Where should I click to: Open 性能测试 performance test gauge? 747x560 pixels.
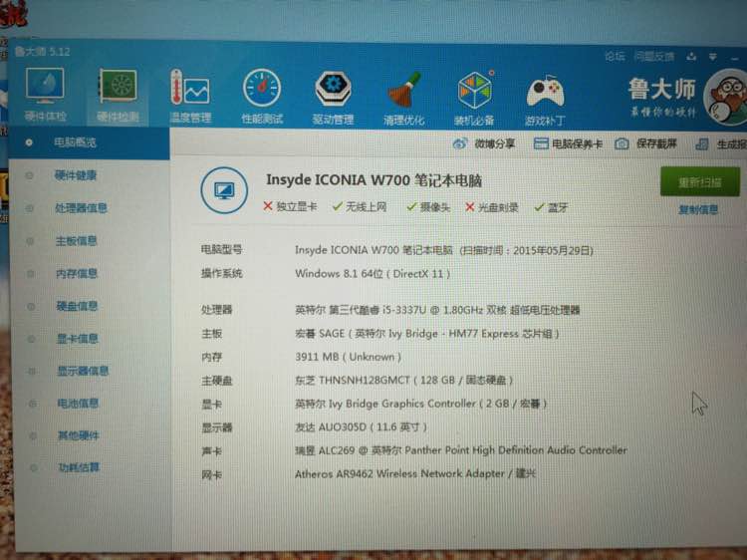coord(262,97)
